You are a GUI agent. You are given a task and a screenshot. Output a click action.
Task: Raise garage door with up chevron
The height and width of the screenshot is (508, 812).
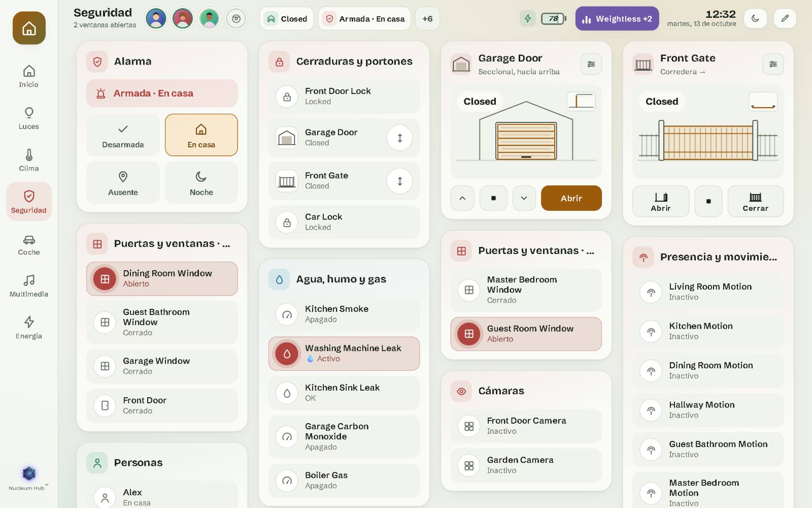point(462,198)
